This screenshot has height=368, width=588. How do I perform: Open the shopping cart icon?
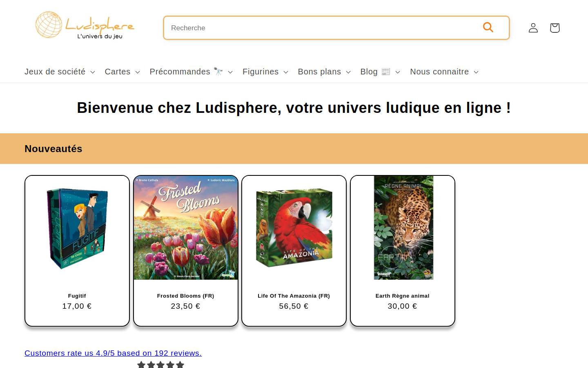click(555, 28)
